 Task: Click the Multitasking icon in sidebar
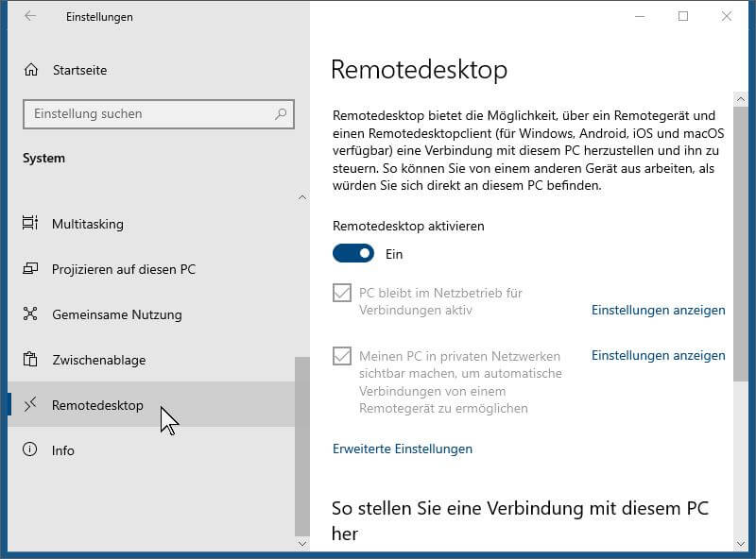pyautogui.click(x=30, y=223)
